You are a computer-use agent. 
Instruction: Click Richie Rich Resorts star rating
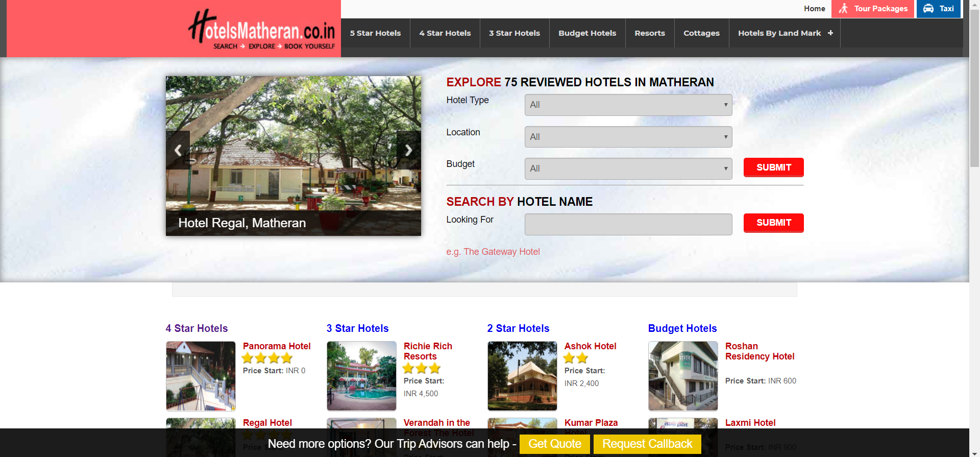click(x=422, y=368)
